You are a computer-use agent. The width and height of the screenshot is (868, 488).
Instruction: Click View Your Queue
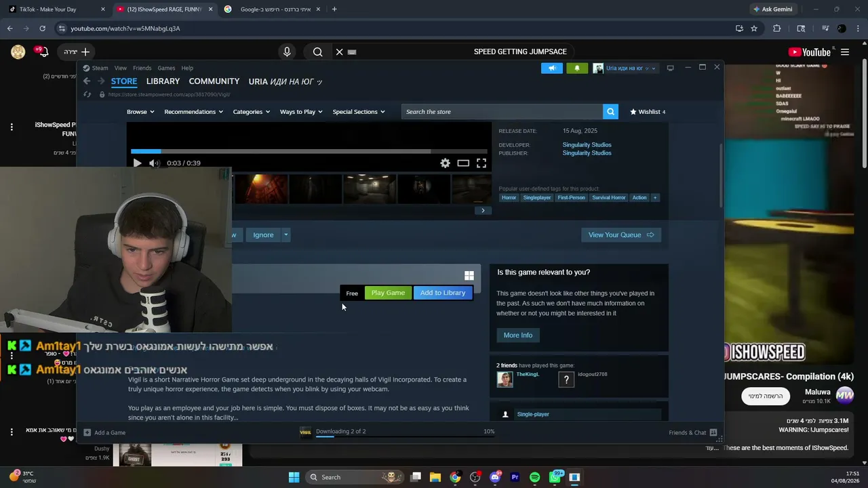point(620,235)
